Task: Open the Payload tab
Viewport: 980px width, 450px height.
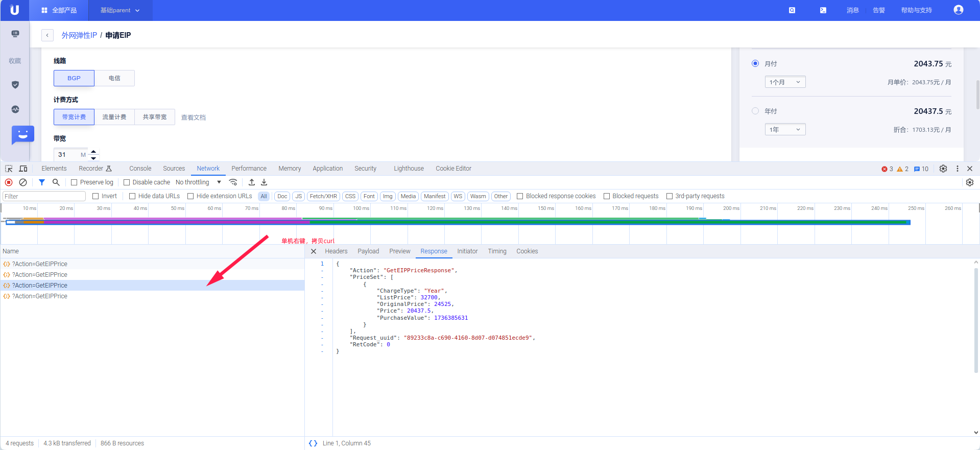Action: 368,251
